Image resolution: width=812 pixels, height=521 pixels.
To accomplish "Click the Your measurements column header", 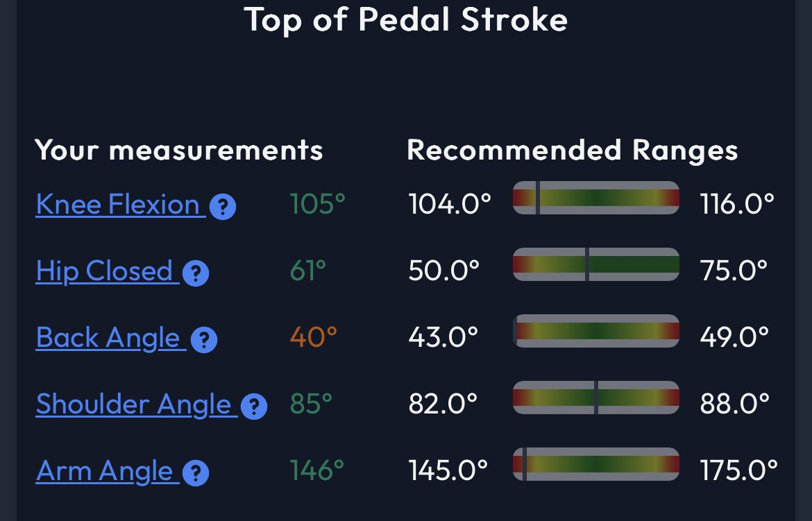I will click(179, 150).
